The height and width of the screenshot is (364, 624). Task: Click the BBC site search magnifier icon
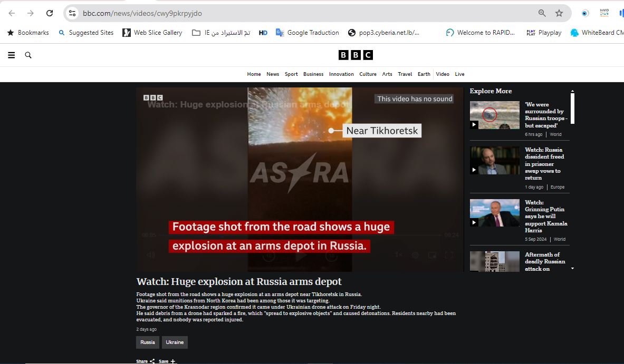28,55
